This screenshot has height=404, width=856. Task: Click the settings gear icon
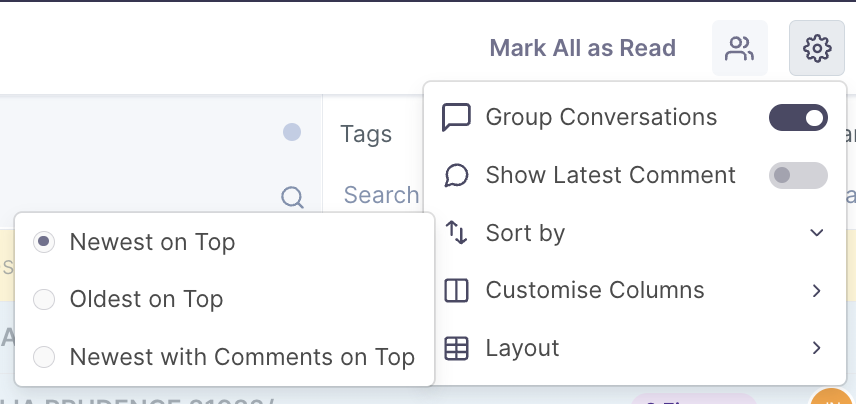coord(817,48)
